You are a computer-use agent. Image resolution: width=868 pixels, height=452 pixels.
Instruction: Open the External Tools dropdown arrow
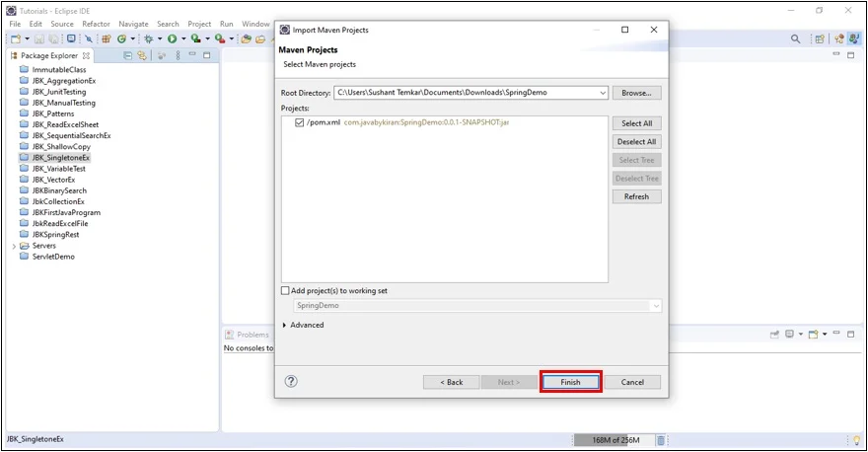point(231,38)
